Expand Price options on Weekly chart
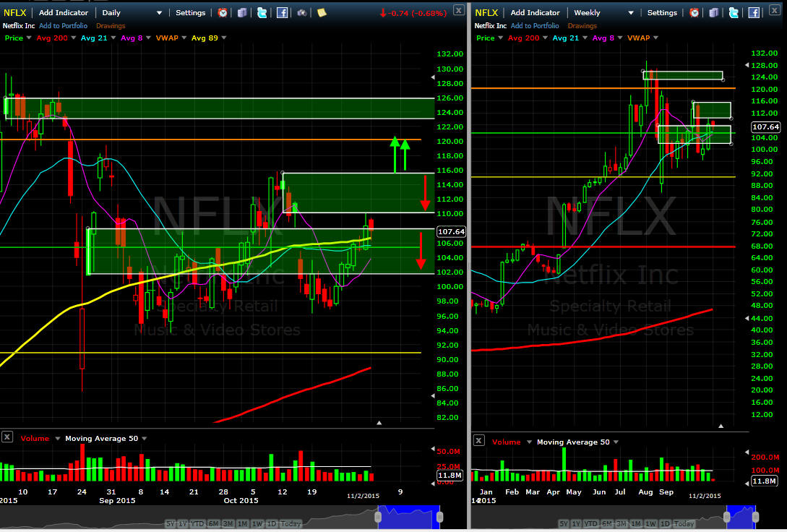Image resolution: width=787 pixels, height=532 pixels. point(500,38)
